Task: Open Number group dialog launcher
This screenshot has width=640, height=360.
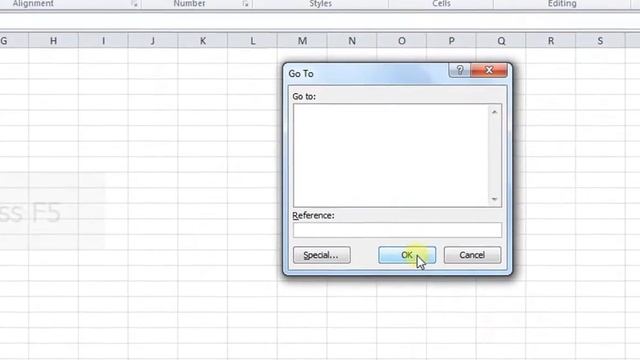Action: click(245, 4)
